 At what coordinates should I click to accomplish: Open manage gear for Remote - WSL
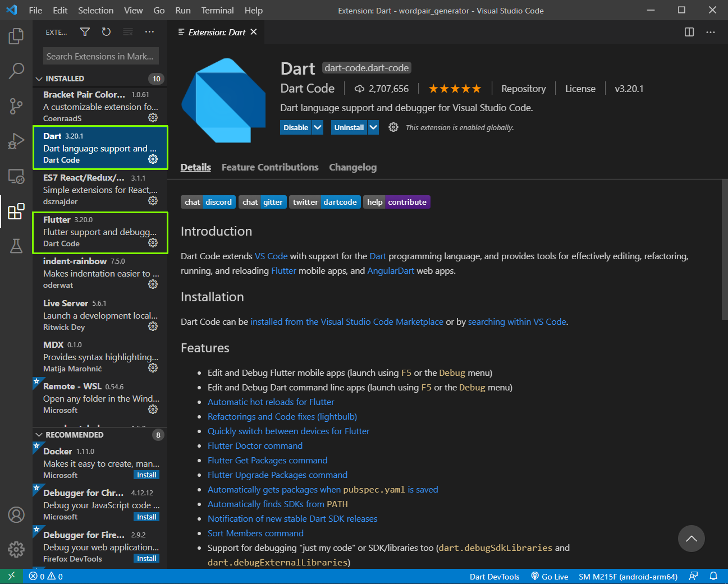click(x=153, y=410)
